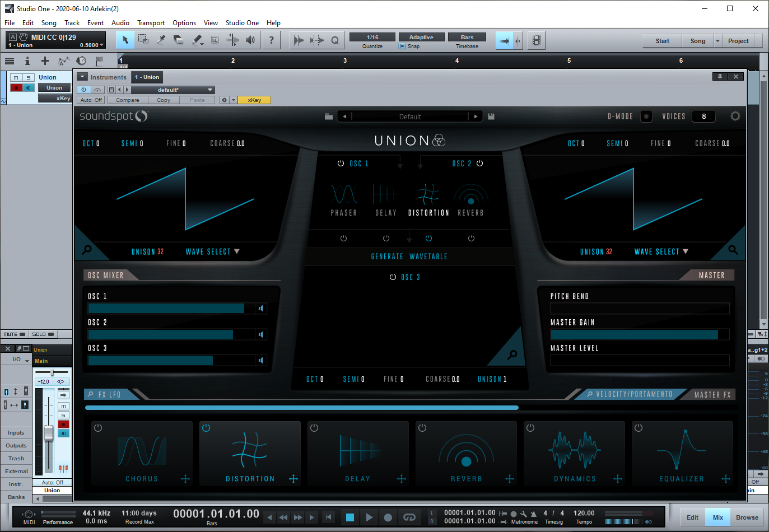Enable the Reverb effect power button
The height and width of the screenshot is (532, 769).
pyautogui.click(x=422, y=428)
